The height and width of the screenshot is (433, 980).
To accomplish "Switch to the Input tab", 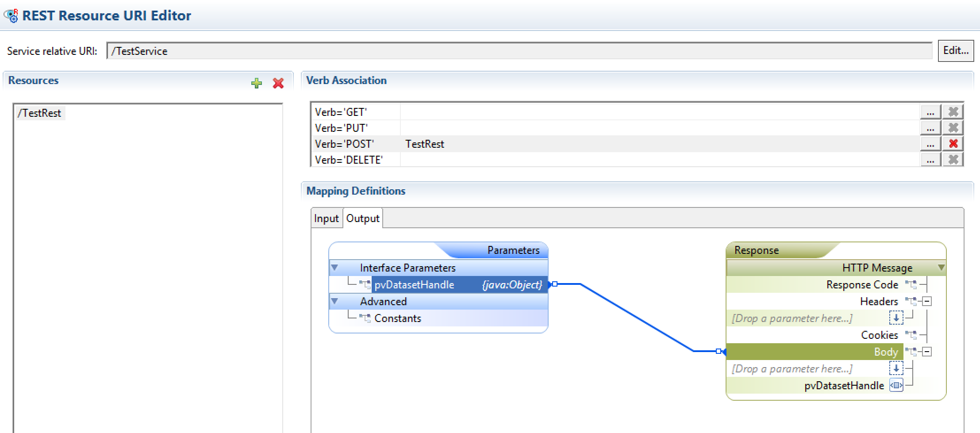I will [x=326, y=218].
